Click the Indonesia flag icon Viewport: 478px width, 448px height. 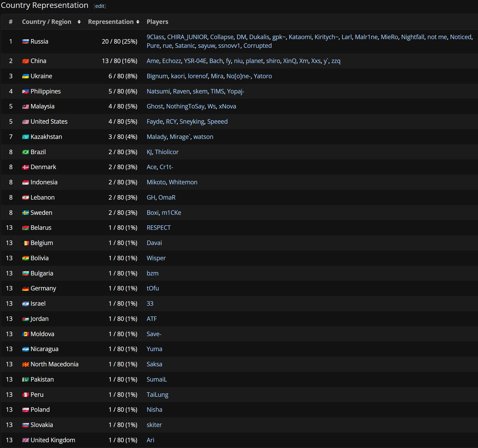(25, 182)
